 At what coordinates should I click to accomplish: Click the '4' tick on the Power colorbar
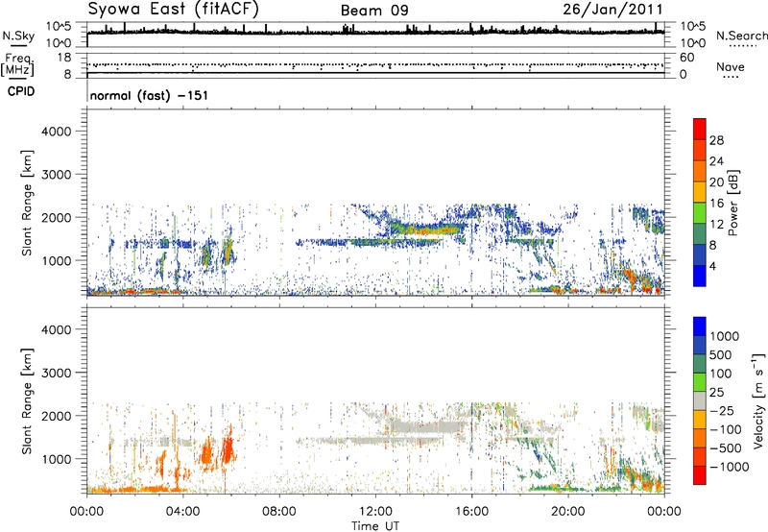(x=712, y=266)
